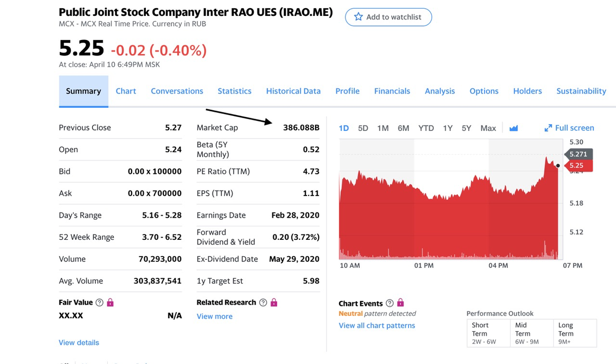Click the star Add to watchlist button

(388, 17)
